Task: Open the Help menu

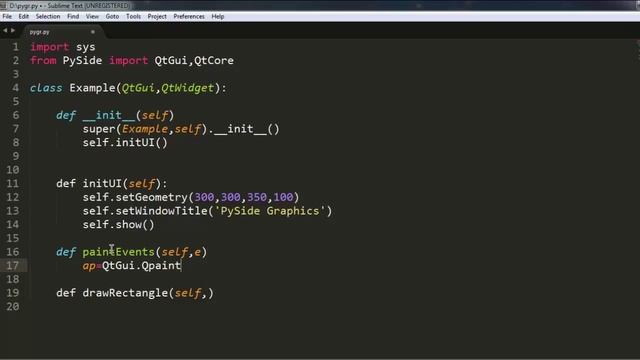Action: [x=218, y=16]
